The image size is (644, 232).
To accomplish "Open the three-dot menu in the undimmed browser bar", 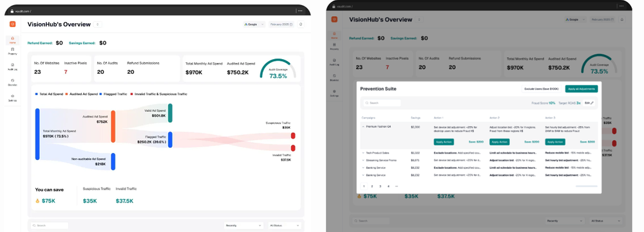I will point(300,11).
